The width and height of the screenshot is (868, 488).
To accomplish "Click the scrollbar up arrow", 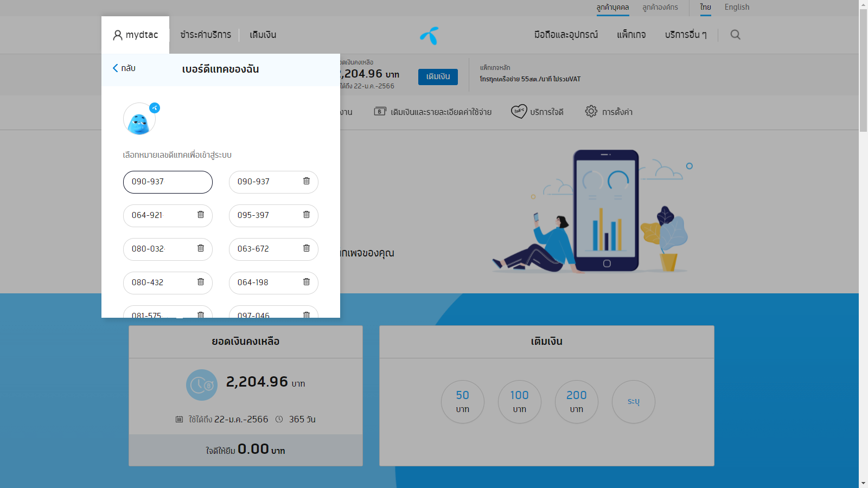I will 863,4.
